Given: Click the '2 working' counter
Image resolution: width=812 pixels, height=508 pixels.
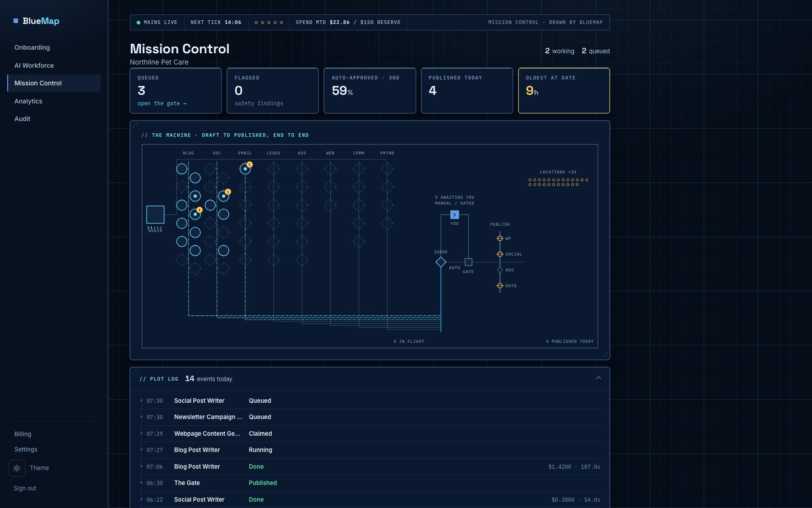Looking at the screenshot, I should pyautogui.click(x=559, y=51).
